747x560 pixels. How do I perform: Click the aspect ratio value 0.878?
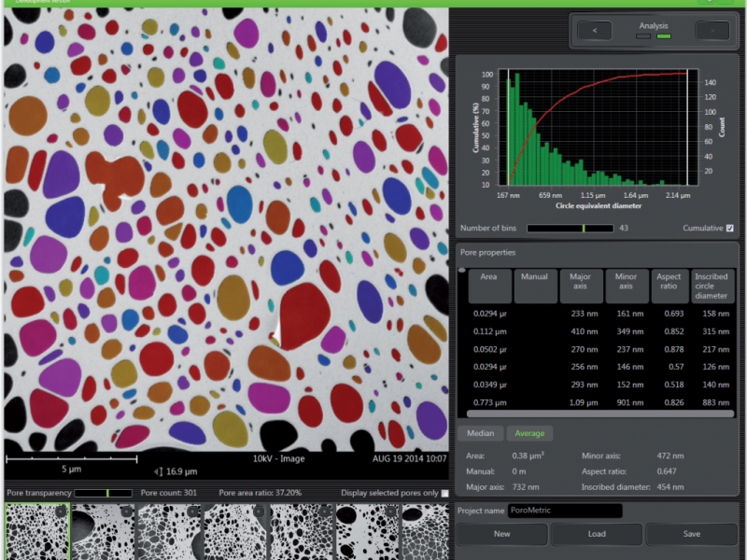click(x=673, y=349)
